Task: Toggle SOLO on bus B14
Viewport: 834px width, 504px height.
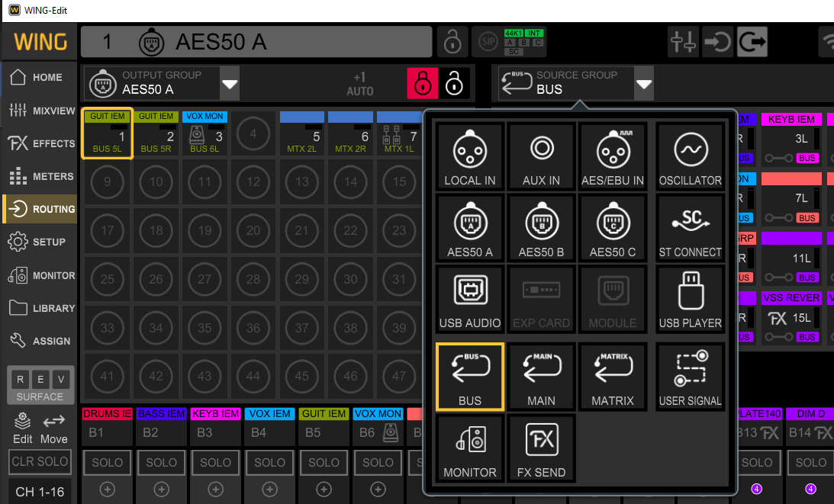Action: [x=810, y=463]
